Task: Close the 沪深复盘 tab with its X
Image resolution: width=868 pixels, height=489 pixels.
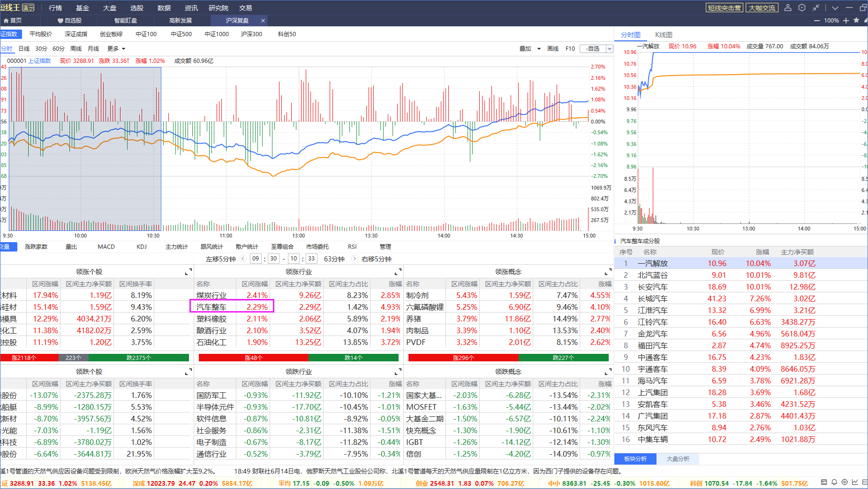Action: [263, 21]
